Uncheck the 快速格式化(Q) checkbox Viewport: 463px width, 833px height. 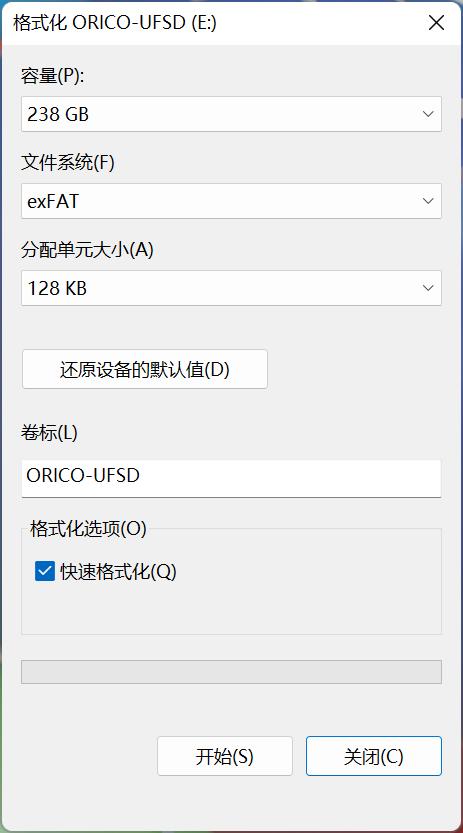45,572
